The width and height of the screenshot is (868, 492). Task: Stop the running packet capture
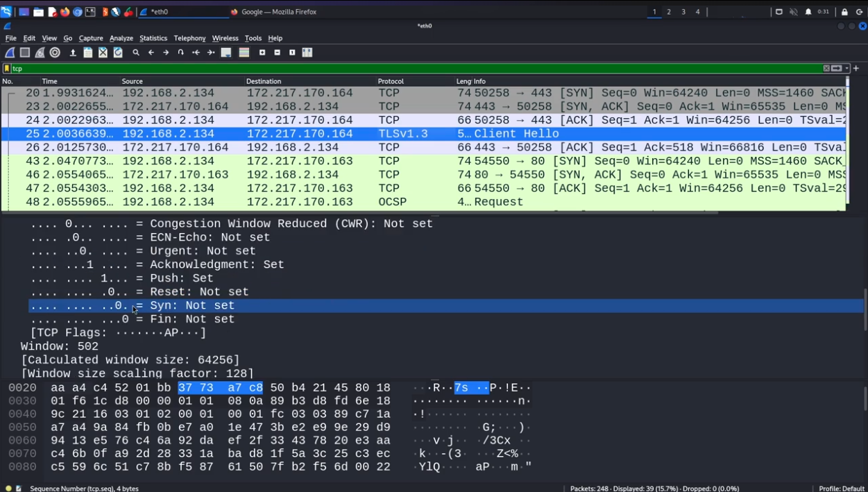tap(25, 53)
